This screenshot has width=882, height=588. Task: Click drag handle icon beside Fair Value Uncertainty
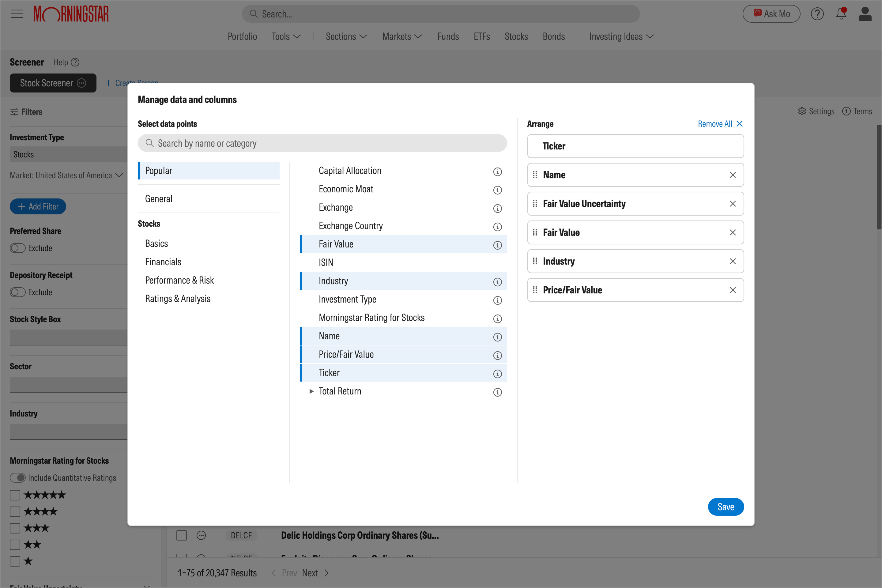point(535,204)
